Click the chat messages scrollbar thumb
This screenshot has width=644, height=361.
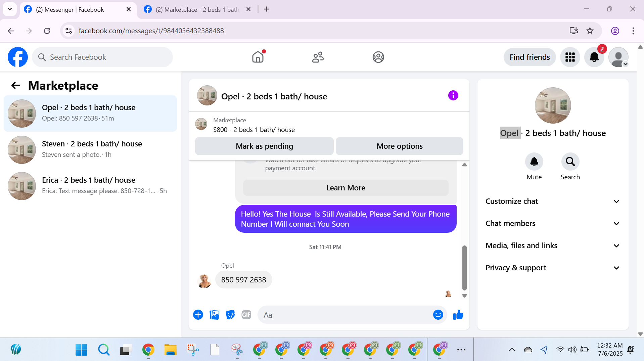464,268
